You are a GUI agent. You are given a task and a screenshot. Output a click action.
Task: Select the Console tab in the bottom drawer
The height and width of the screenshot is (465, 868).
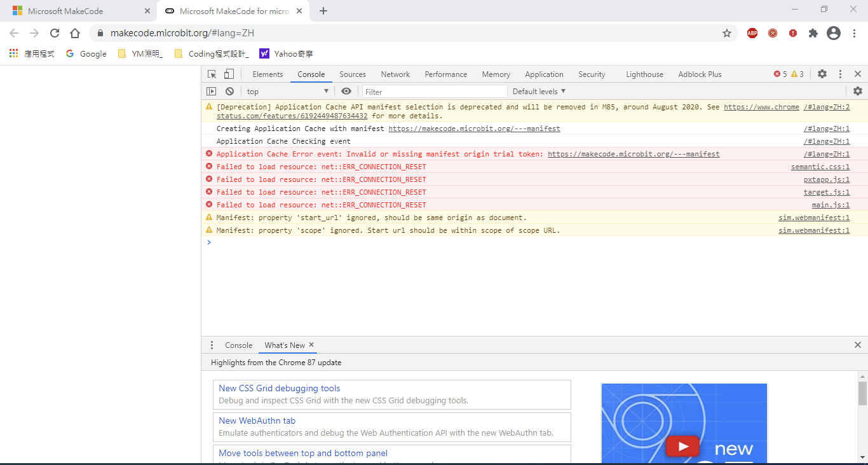tap(238, 345)
